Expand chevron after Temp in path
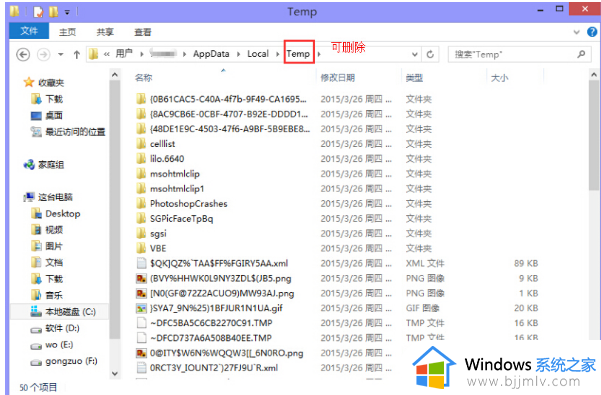 (x=319, y=54)
